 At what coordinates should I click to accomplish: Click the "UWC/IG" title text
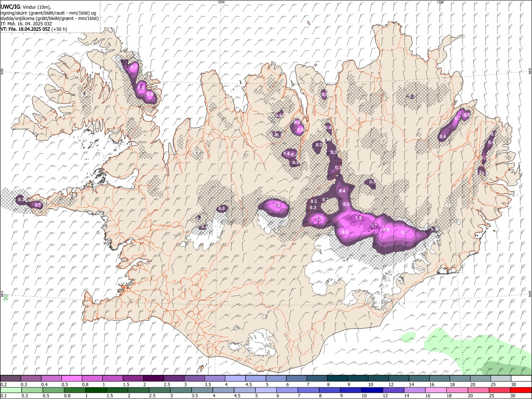[10, 7]
